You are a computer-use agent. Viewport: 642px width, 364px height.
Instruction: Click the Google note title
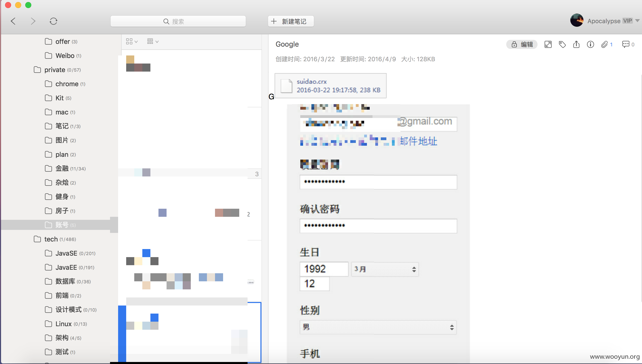click(x=287, y=44)
